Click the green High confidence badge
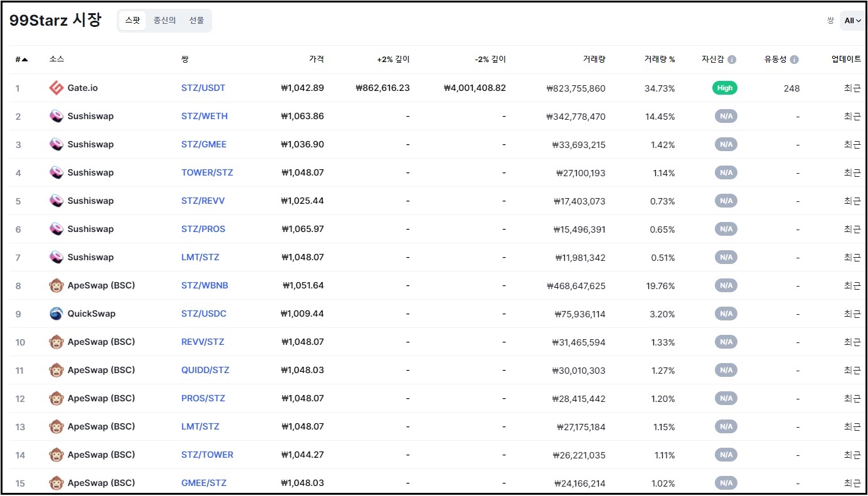The image size is (868, 496). 725,88
